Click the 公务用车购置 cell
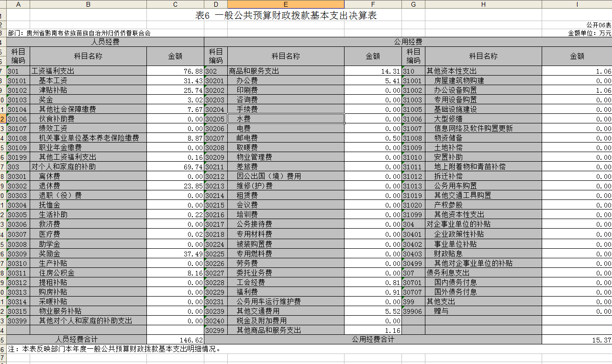 (x=483, y=186)
